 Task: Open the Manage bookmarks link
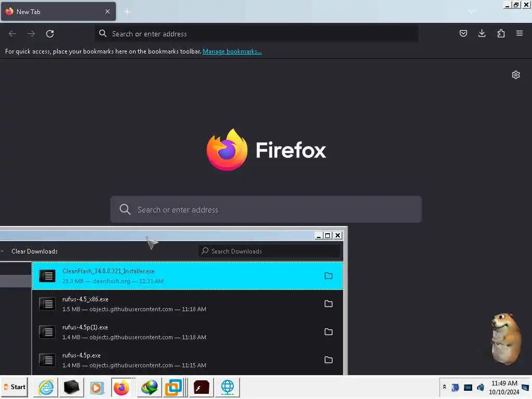[232, 51]
